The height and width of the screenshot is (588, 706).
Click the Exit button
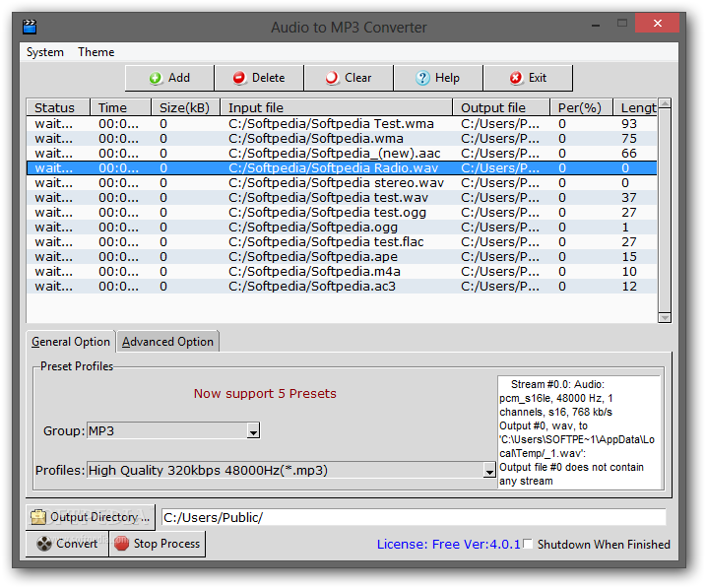point(528,78)
